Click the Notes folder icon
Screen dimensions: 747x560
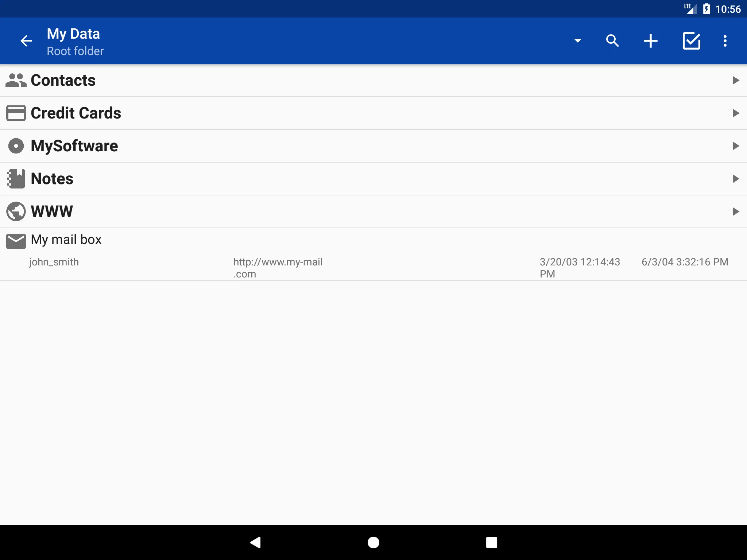[16, 178]
